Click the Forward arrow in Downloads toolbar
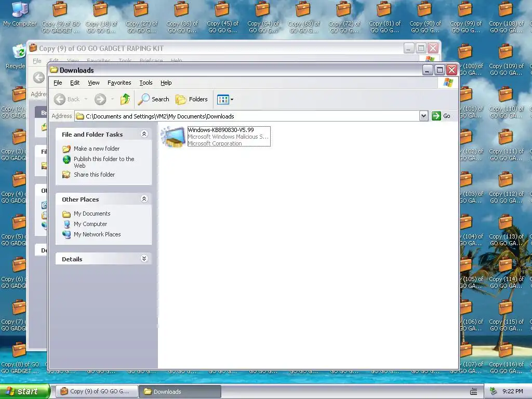The width and height of the screenshot is (532, 399). coord(100,99)
